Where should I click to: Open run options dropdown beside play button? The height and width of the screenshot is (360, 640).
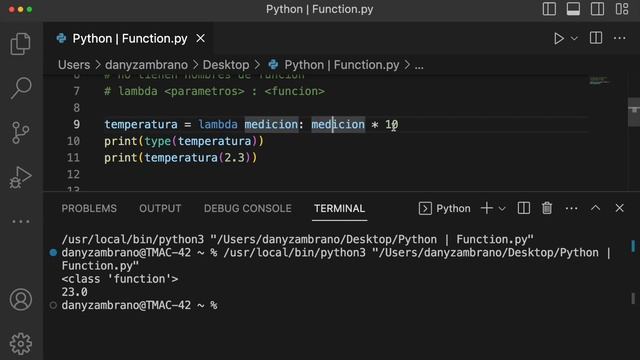(x=574, y=38)
